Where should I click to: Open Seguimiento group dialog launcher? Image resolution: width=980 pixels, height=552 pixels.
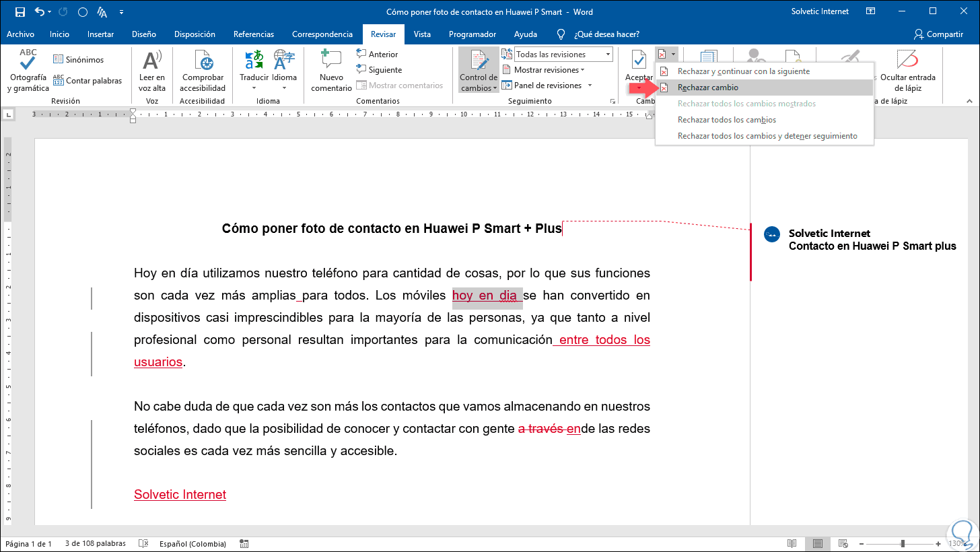click(x=612, y=101)
